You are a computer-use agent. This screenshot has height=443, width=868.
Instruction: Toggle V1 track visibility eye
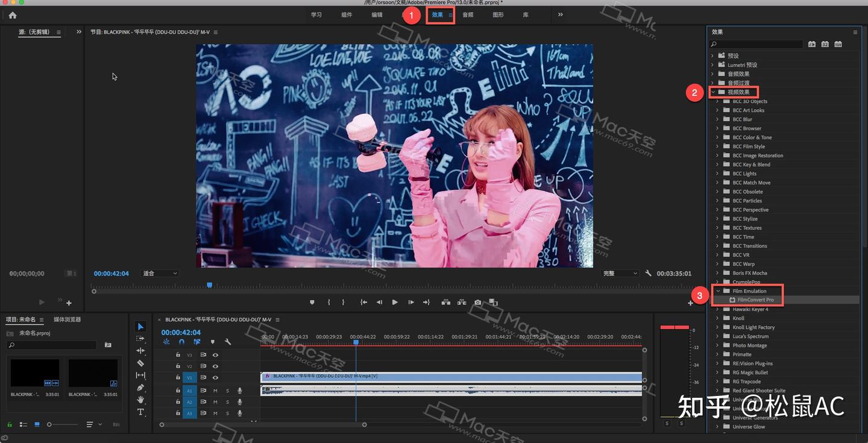pos(215,377)
